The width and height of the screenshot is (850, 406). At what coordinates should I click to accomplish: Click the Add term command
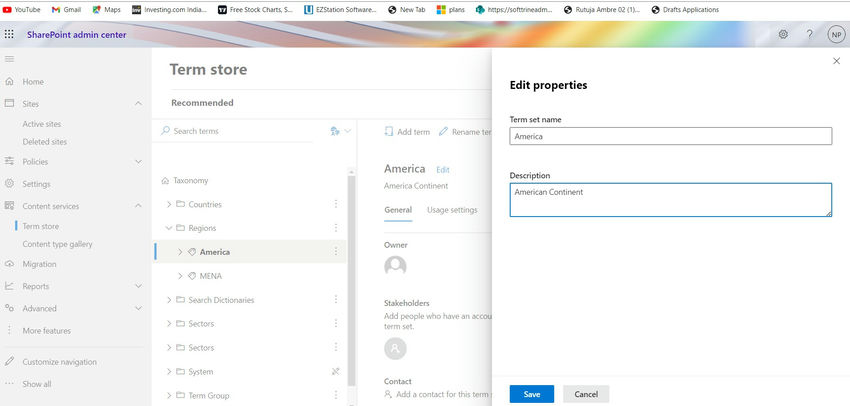[x=407, y=132]
